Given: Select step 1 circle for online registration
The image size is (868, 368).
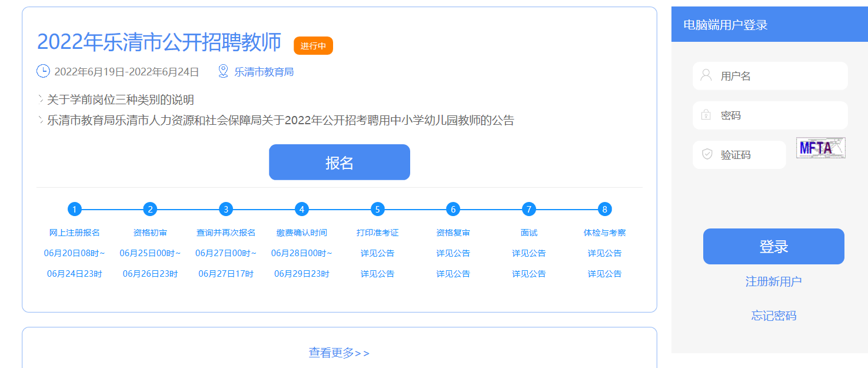Looking at the screenshot, I should click(x=74, y=209).
